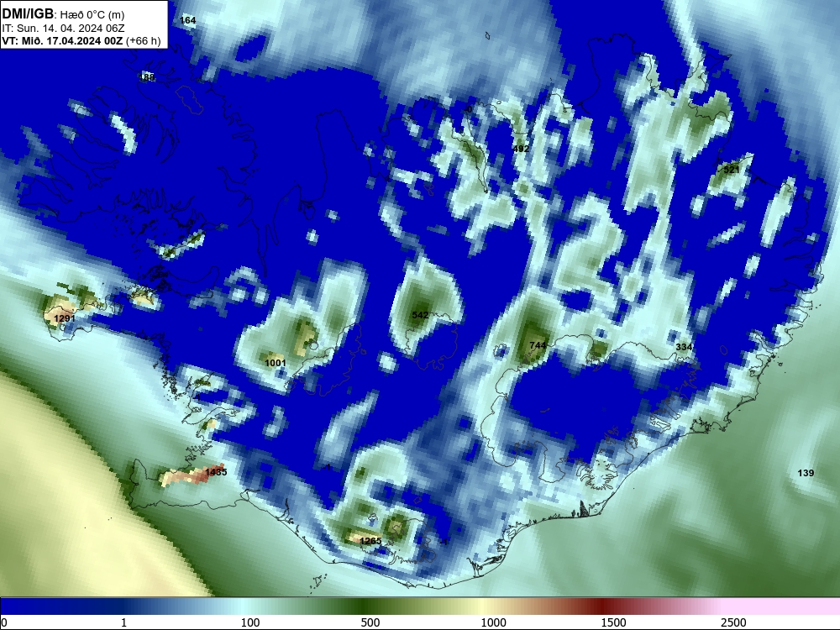Click the 500 label on color scale
This screenshot has width=840, height=630.
pyautogui.click(x=370, y=622)
